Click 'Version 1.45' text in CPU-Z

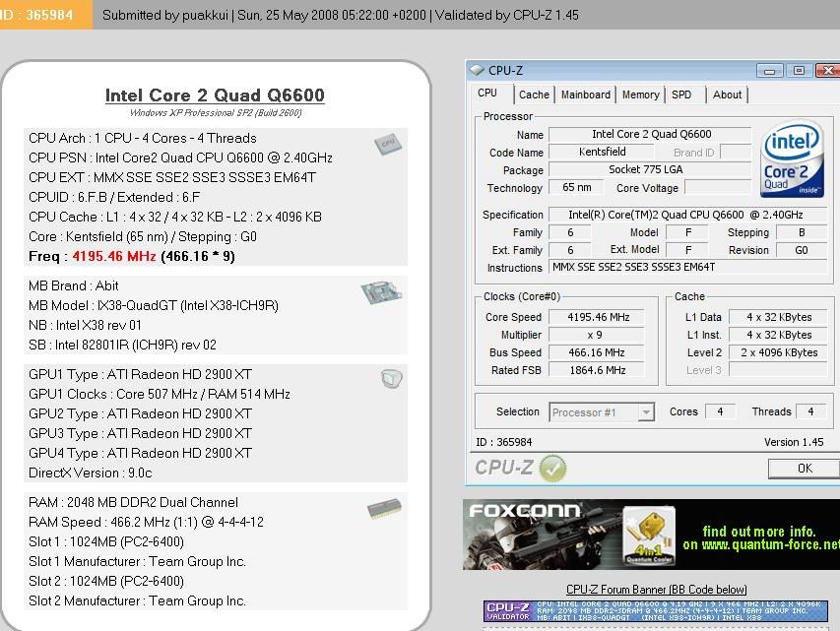pyautogui.click(x=794, y=442)
